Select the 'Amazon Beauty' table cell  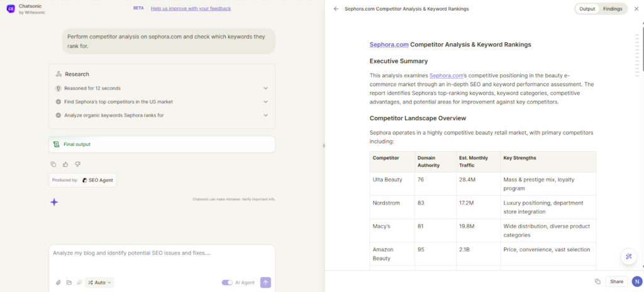(x=392, y=254)
